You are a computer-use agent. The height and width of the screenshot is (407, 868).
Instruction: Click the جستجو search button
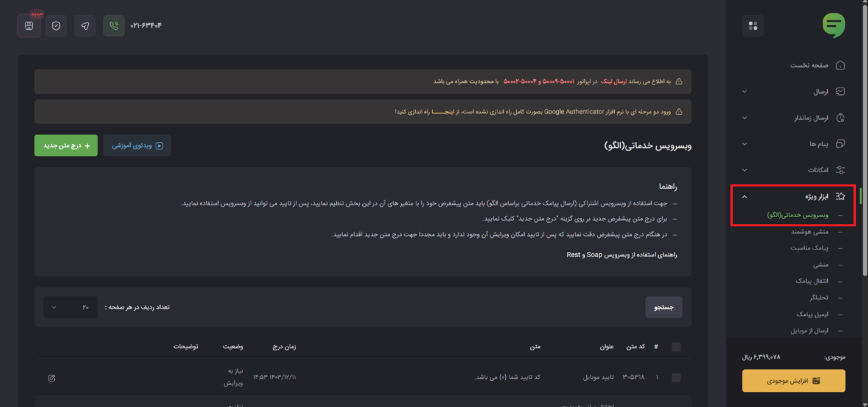663,308
